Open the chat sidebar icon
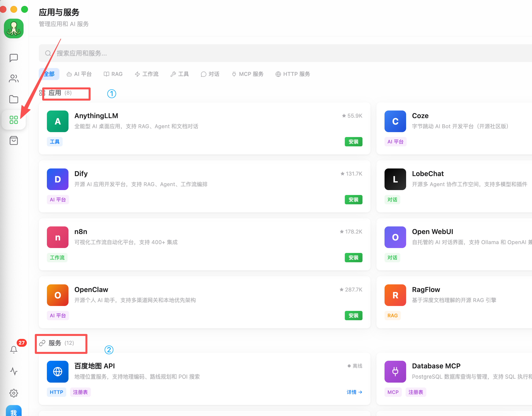Viewport: 532px width, 416px height. coord(14,58)
